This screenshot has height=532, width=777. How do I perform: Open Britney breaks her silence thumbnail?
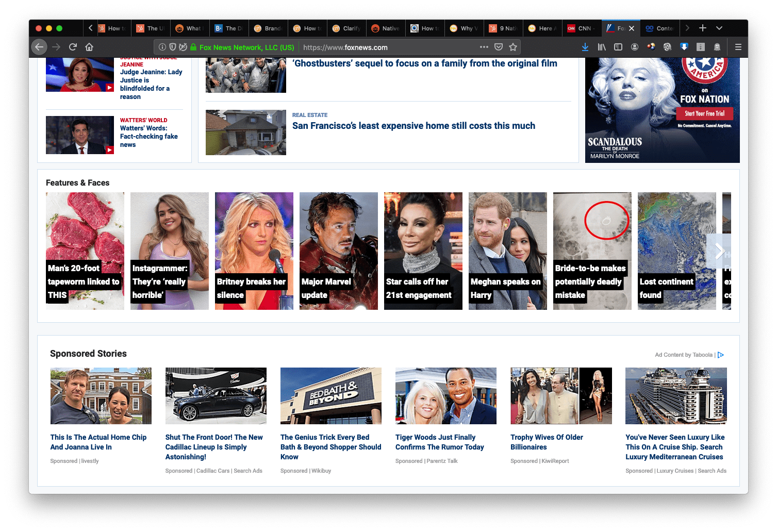pos(254,251)
